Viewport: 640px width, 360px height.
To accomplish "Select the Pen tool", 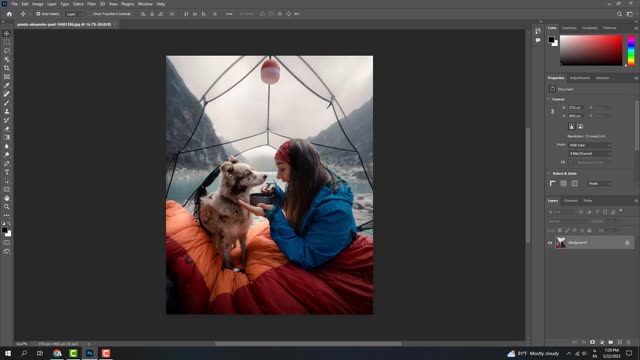I will pyautogui.click(x=7, y=163).
